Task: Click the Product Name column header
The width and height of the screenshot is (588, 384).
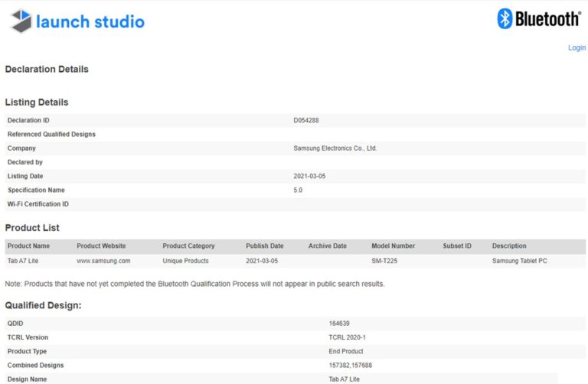Action: (28, 246)
